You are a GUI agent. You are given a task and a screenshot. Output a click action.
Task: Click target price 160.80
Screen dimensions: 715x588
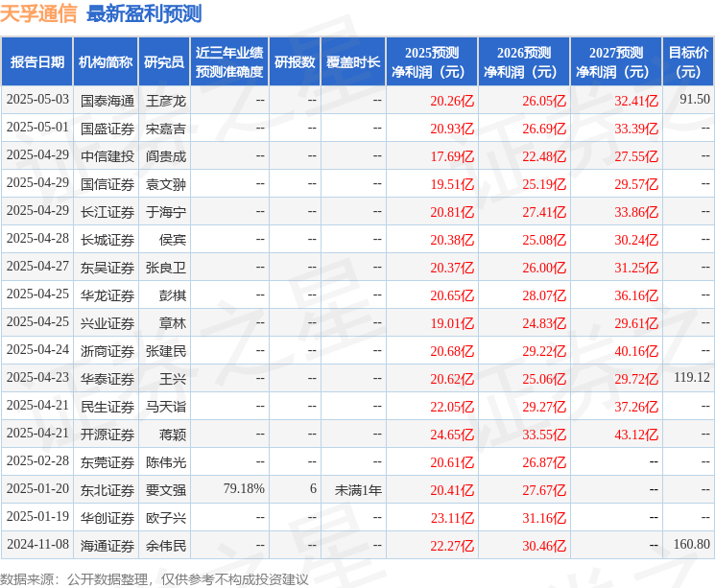[692, 544]
